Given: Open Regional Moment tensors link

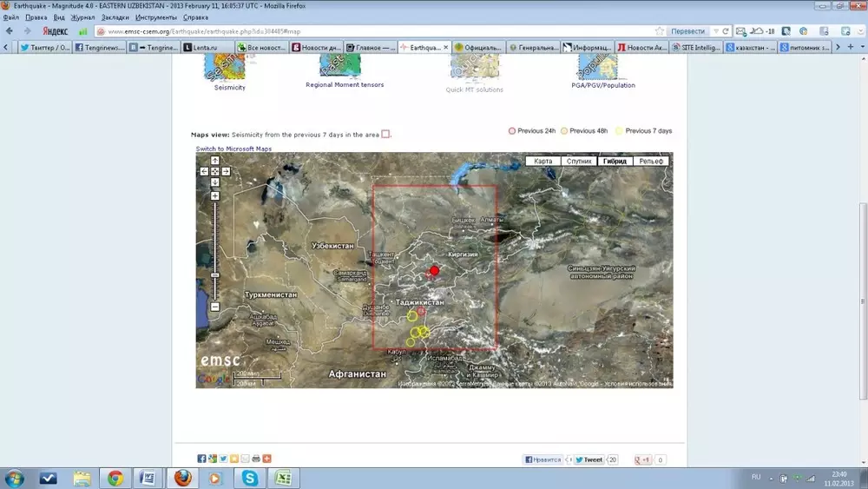Looking at the screenshot, I should coord(345,85).
